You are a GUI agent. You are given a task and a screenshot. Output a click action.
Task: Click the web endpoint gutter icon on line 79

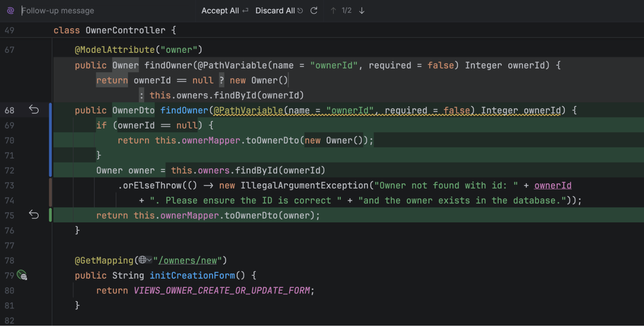22,275
